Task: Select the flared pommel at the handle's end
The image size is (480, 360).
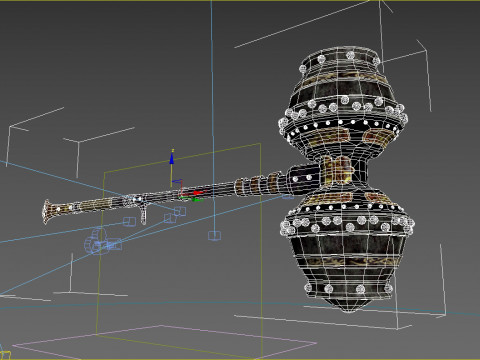Action: point(48,212)
